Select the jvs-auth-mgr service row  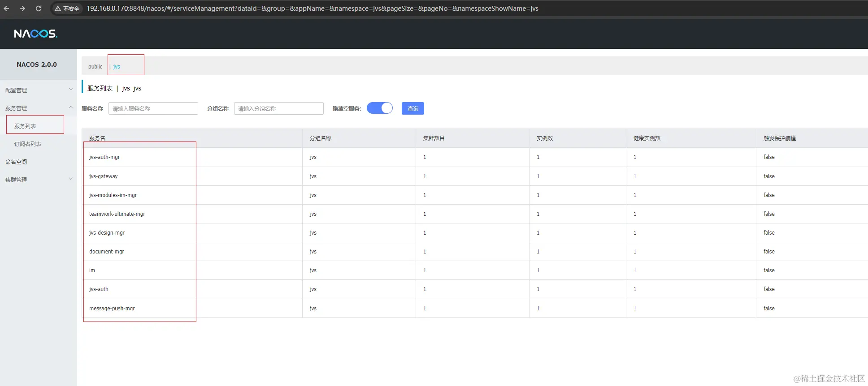475,157
